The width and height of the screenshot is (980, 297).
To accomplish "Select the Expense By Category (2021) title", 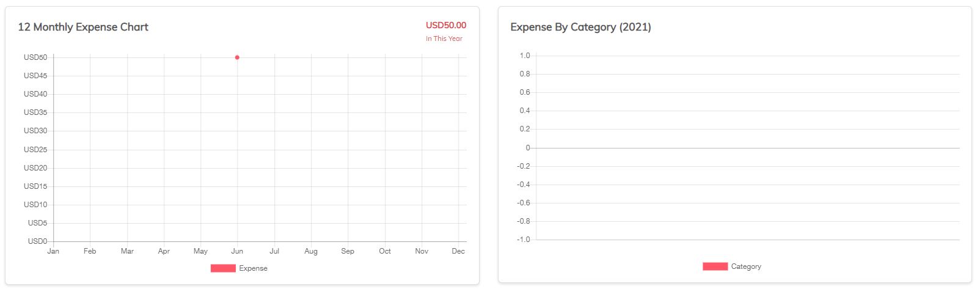I will (x=580, y=27).
